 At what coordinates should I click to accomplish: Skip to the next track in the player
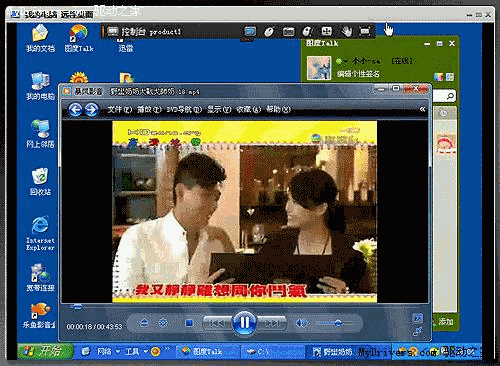[272, 323]
